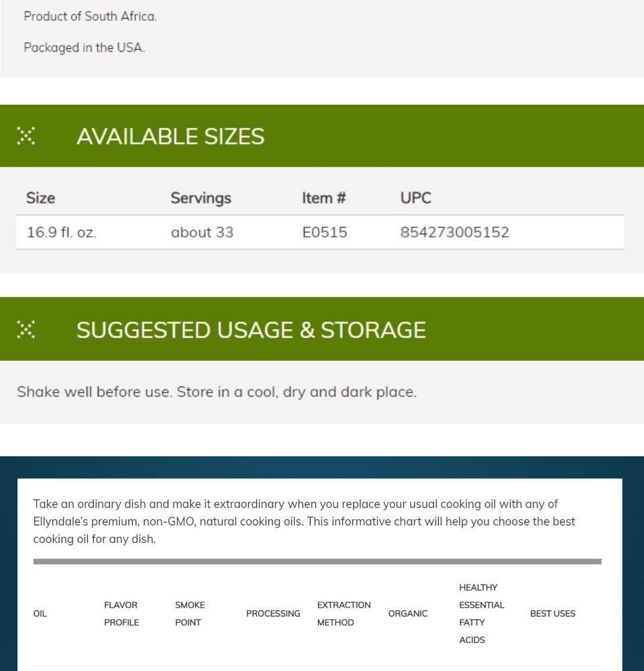
Task: Click the UPC number 854273005152
Action: point(454,232)
